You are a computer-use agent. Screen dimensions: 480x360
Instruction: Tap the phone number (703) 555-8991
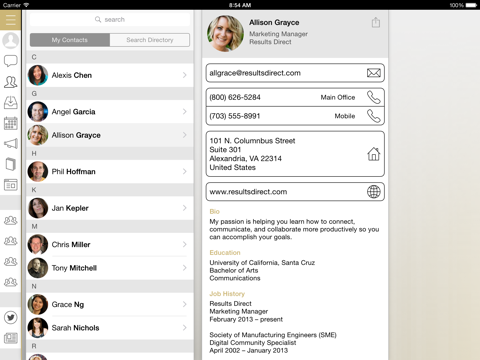point(235,116)
